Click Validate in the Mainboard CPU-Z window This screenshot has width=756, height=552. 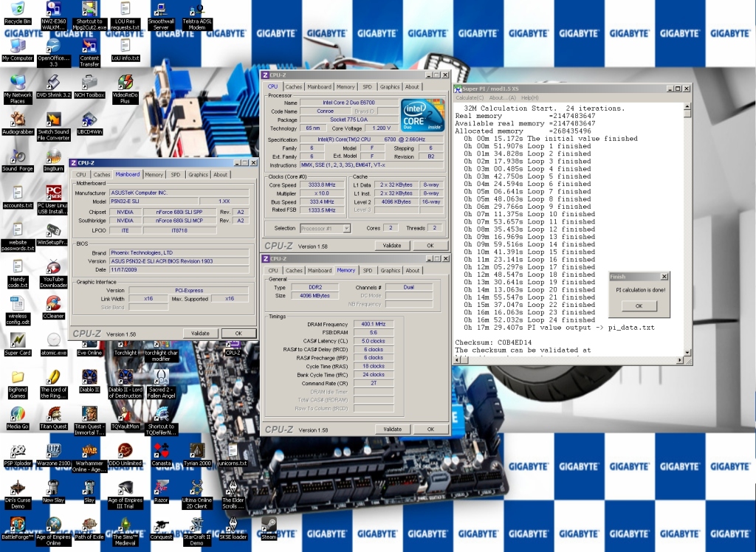coord(200,333)
